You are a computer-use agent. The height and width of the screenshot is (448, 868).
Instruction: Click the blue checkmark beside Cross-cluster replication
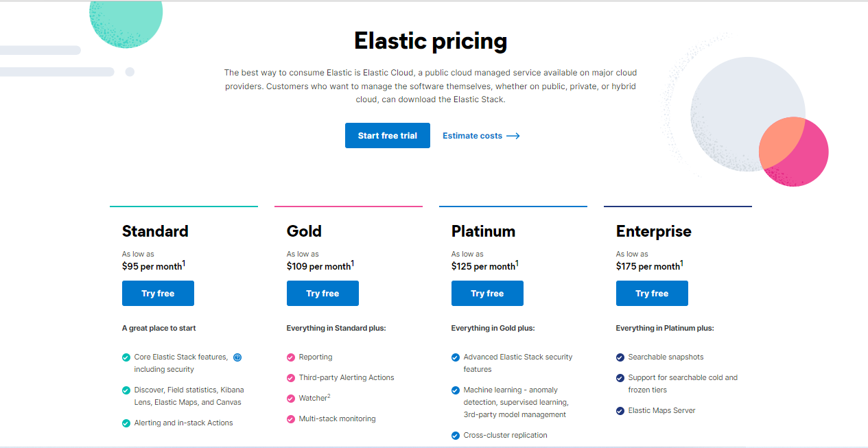click(456, 436)
